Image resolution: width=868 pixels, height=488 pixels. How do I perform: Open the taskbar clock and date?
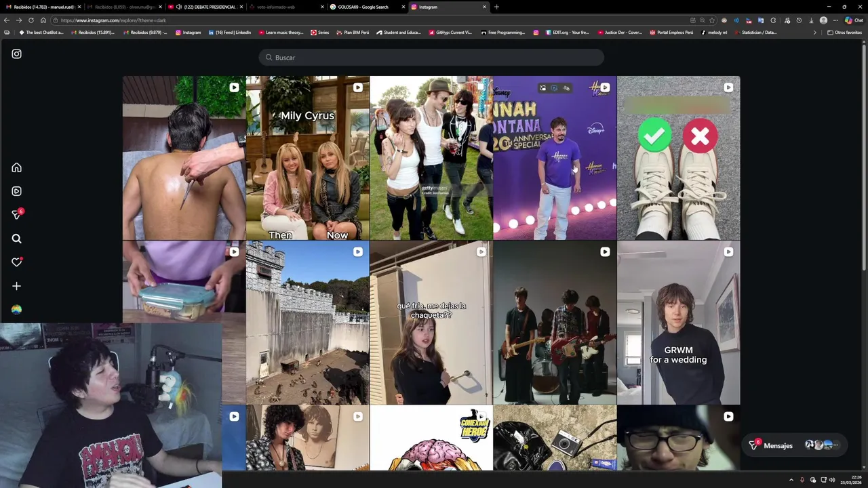coord(851,480)
